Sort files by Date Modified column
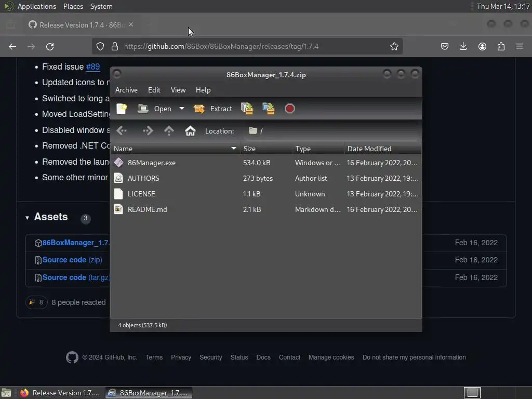The width and height of the screenshot is (532, 399). point(383,149)
